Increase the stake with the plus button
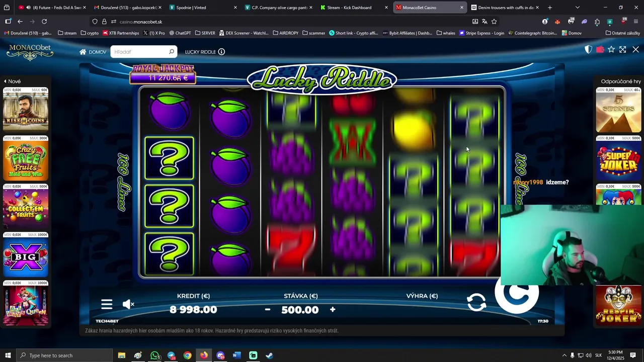 (333, 310)
